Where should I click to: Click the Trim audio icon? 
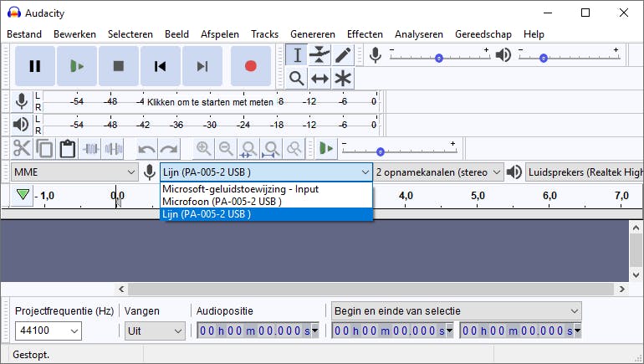90,148
